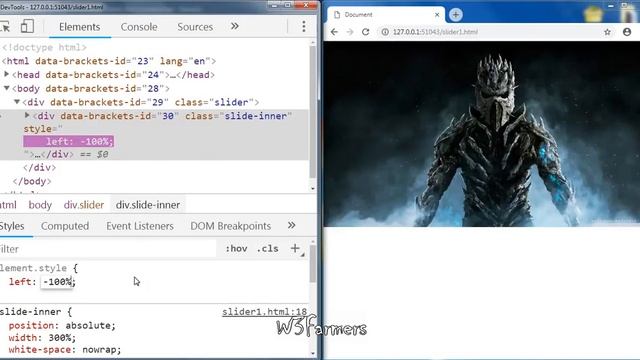640x360 pixels.
Task: Open the Elements tab
Action: click(80, 27)
